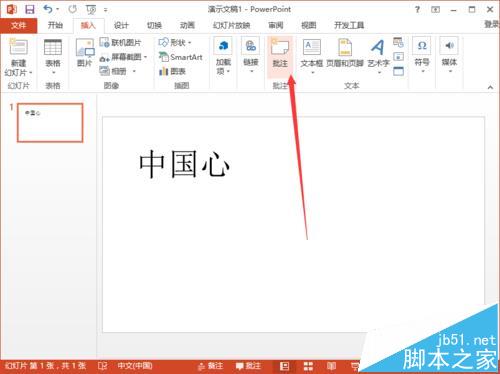500x374 pixels.
Task: Insert a chart (图表)
Action: [x=172, y=71]
